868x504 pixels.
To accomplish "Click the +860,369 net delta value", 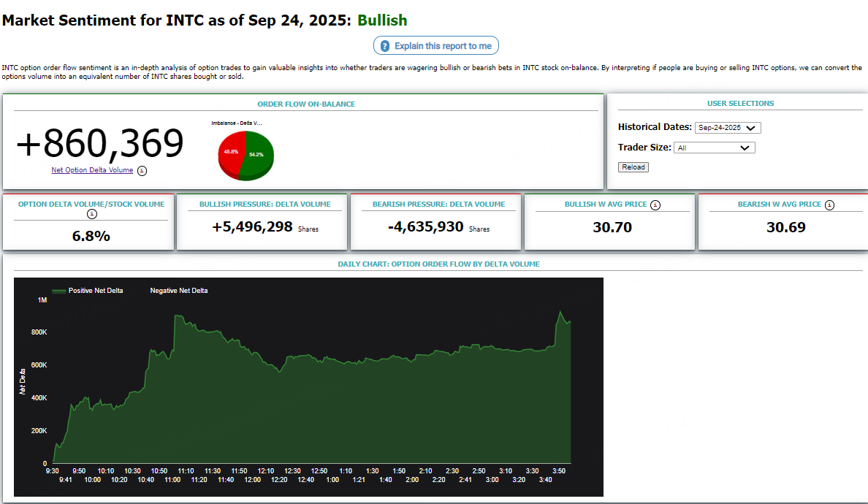I will coord(99,143).
